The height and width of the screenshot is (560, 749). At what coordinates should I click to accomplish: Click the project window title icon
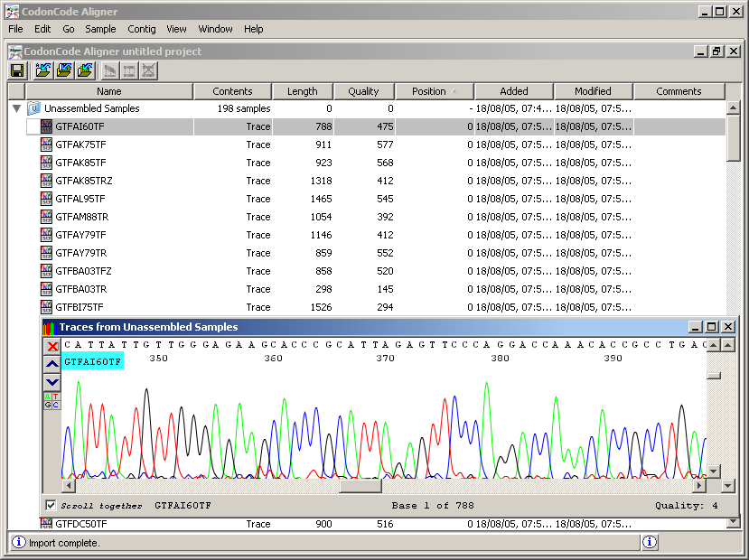(x=15, y=51)
